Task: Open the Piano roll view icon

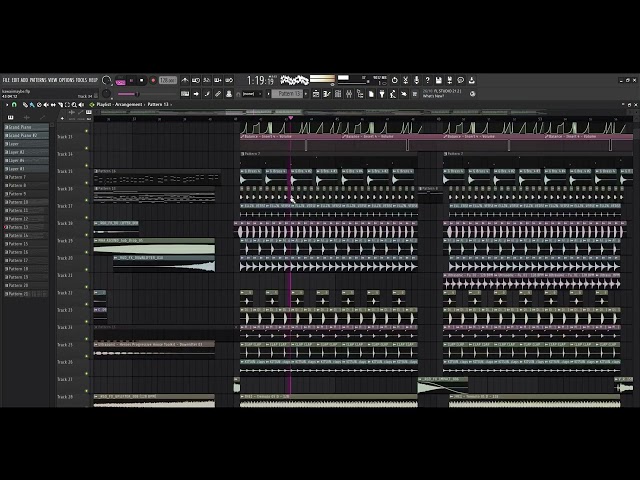Action: (327, 94)
